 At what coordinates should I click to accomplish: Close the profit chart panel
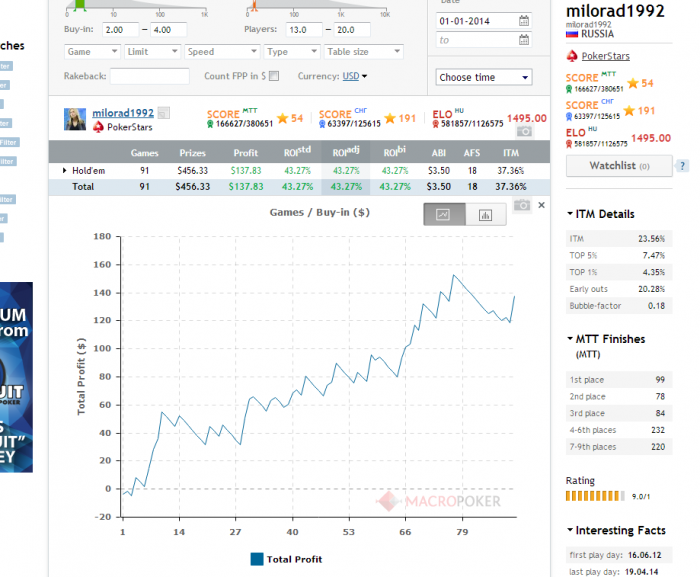[x=542, y=205]
